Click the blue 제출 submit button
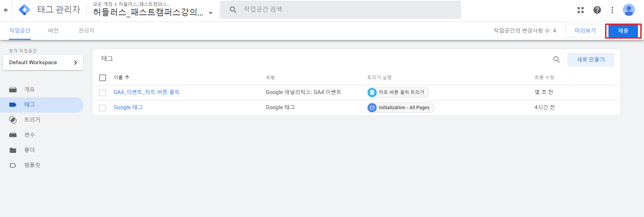Image resolution: width=644 pixels, height=217 pixels. pos(623,31)
